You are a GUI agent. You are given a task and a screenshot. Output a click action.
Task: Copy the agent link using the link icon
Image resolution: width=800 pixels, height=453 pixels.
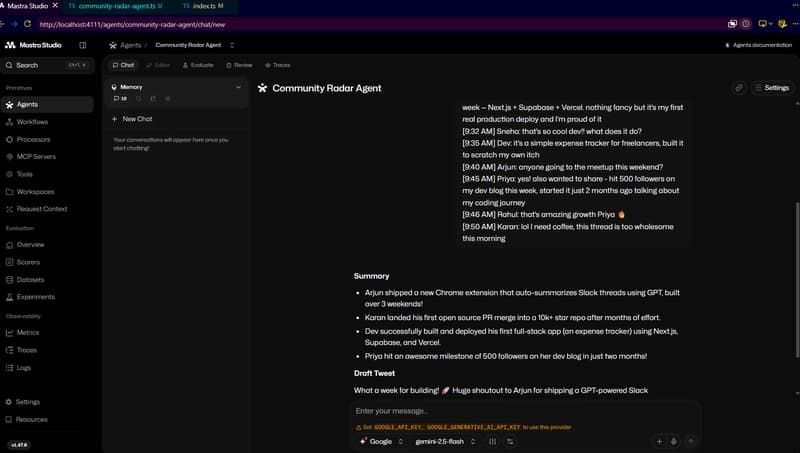point(739,88)
